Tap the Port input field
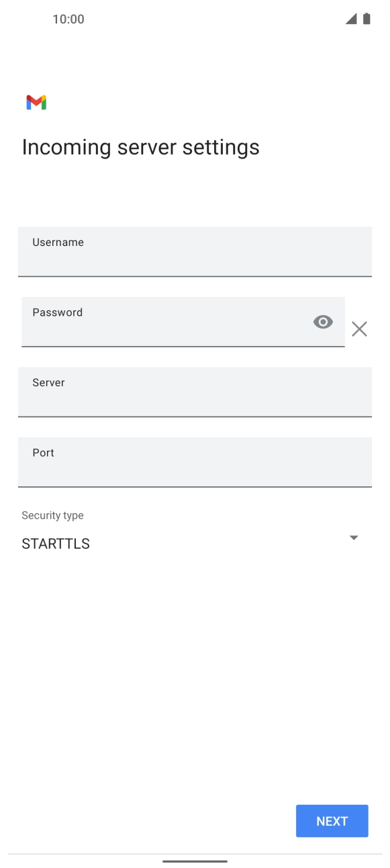 click(x=195, y=462)
